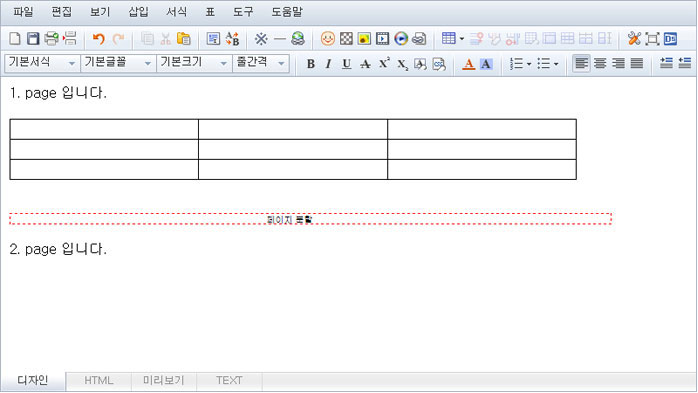Toggle strikethrough formatting
Screen dimensions: 698x393
coord(365,64)
